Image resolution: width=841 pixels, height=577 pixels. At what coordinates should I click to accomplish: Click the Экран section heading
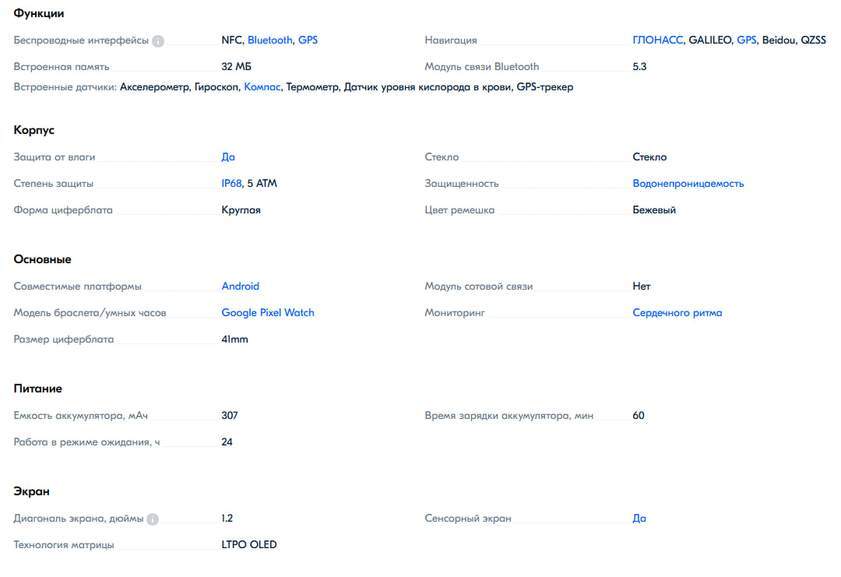[x=32, y=492]
